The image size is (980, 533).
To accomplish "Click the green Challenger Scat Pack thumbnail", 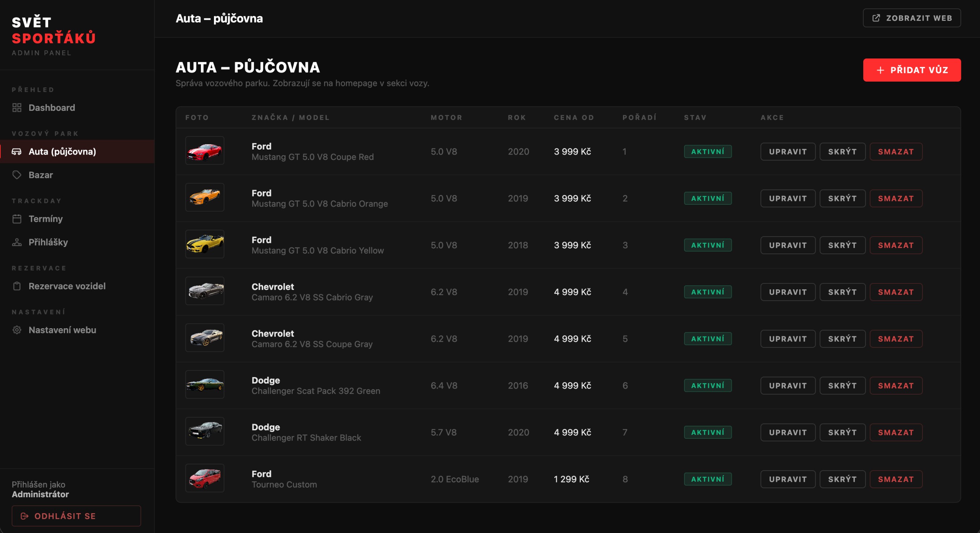I will (205, 384).
